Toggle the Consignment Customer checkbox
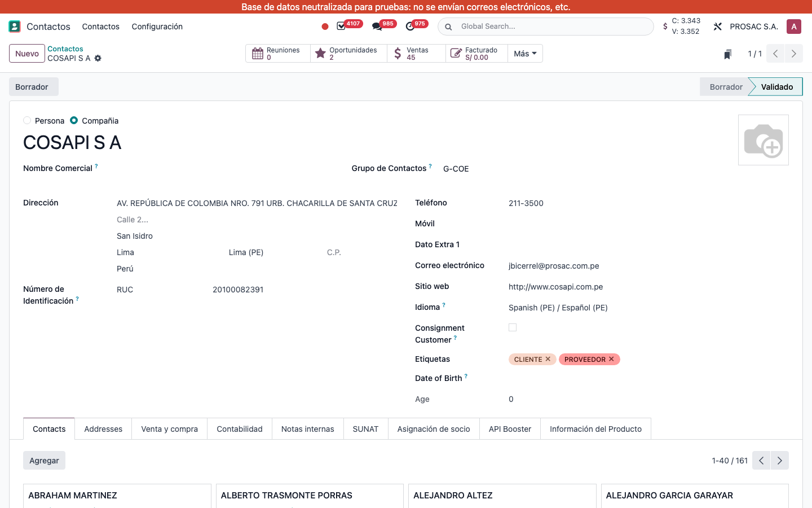The height and width of the screenshot is (508, 812). tap(513, 327)
